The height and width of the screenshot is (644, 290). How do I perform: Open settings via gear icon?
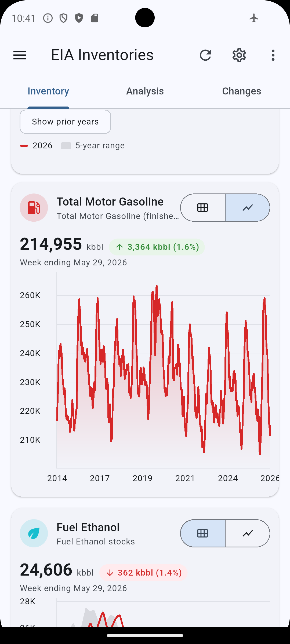pyautogui.click(x=239, y=55)
